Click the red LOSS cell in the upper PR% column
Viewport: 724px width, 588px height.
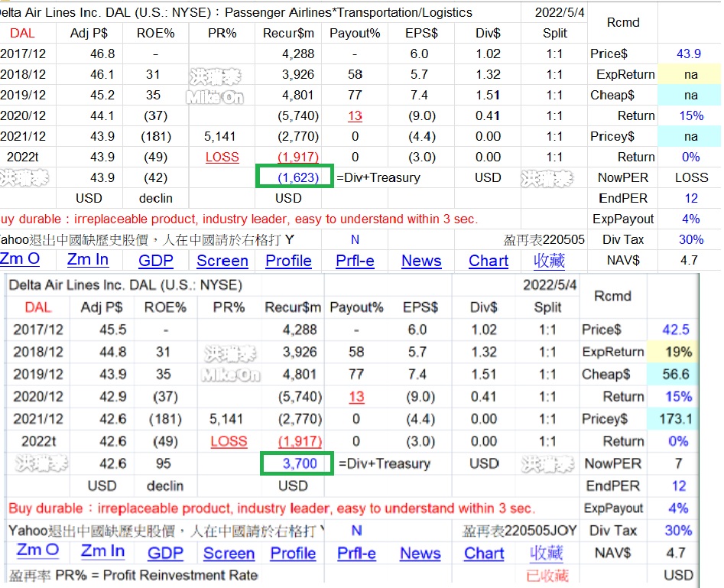222,157
